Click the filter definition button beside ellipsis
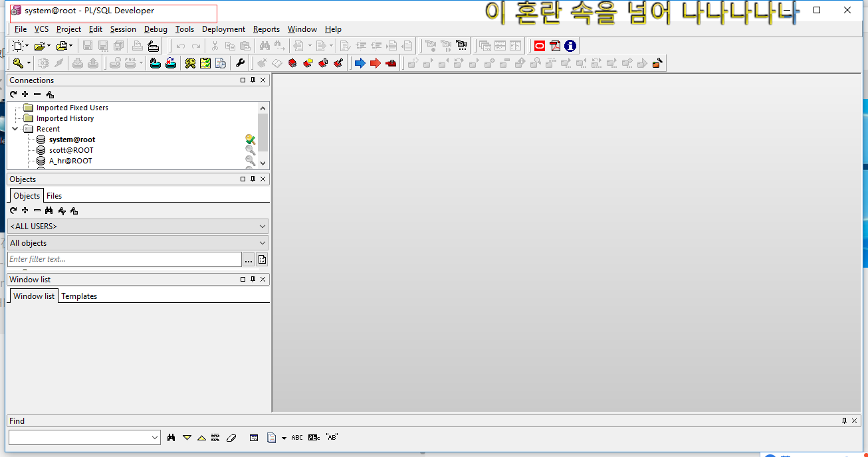 (262, 260)
